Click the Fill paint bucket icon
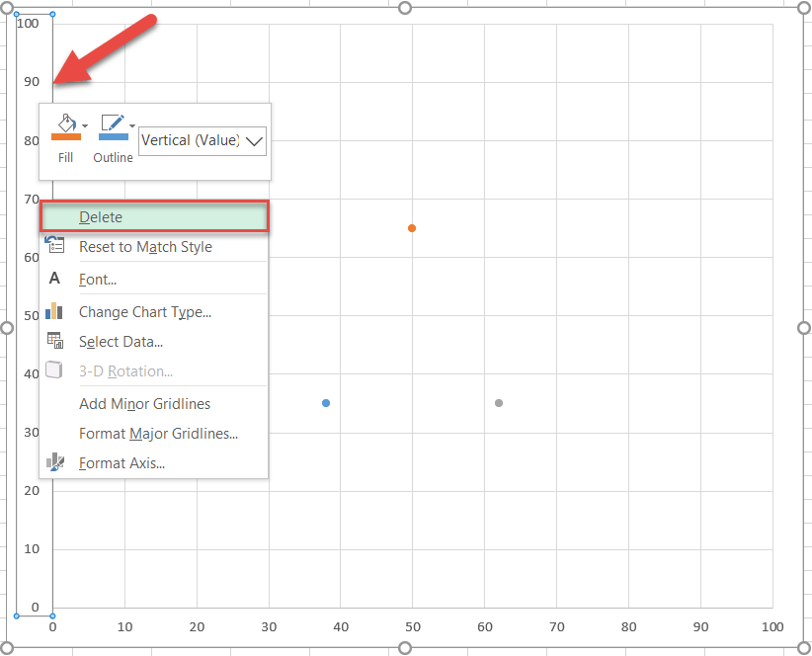 coord(64,123)
